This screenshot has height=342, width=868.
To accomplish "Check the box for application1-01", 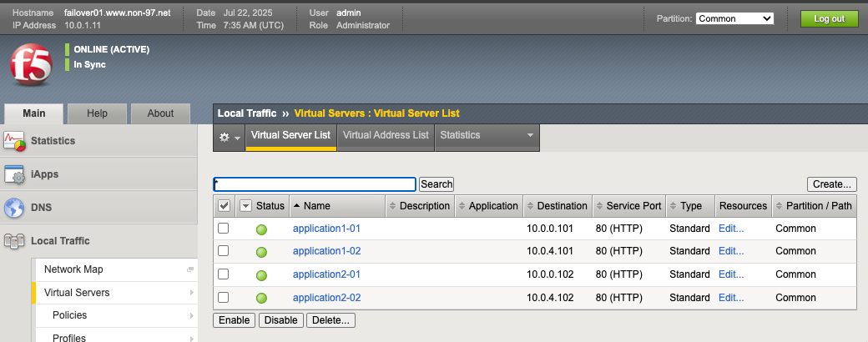I will (223, 228).
